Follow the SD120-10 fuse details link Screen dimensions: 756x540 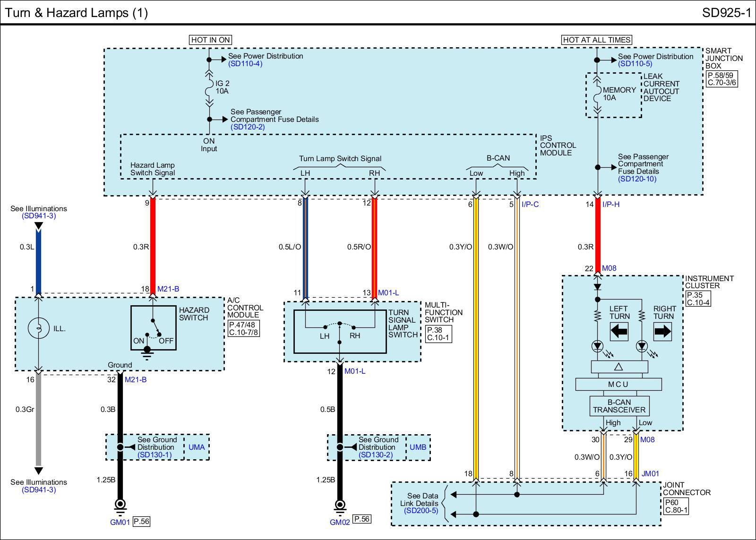pyautogui.click(x=637, y=179)
